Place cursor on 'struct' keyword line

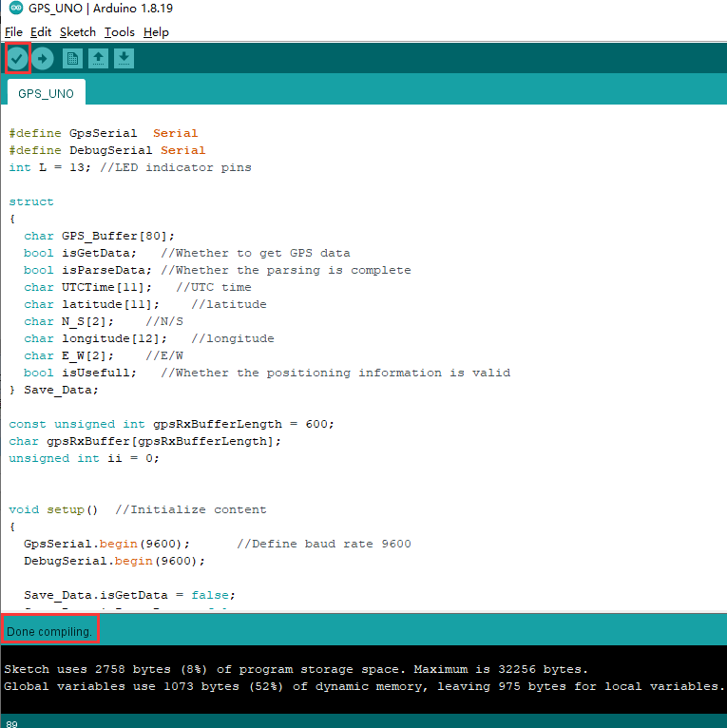pyautogui.click(x=31, y=202)
